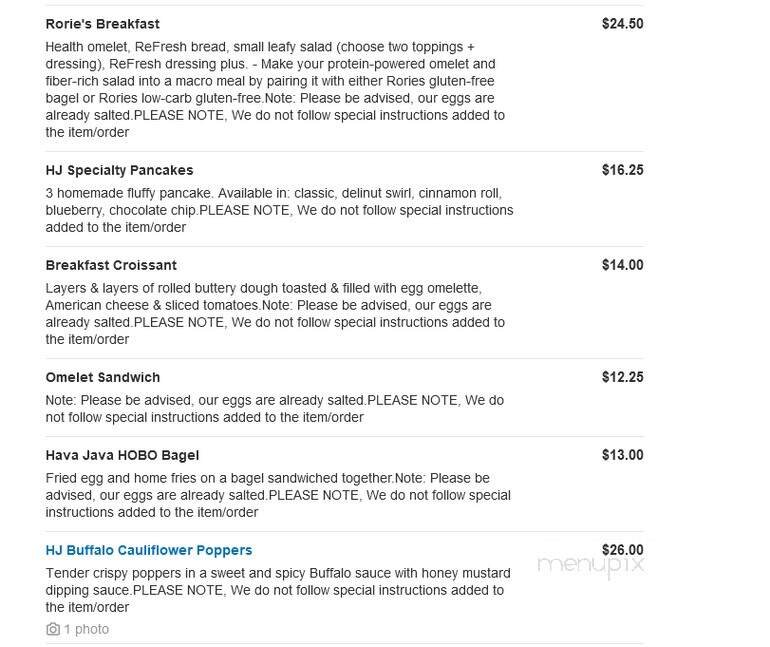
Task: Select the Rorie's Breakfast item title
Action: pyautogui.click(x=102, y=24)
